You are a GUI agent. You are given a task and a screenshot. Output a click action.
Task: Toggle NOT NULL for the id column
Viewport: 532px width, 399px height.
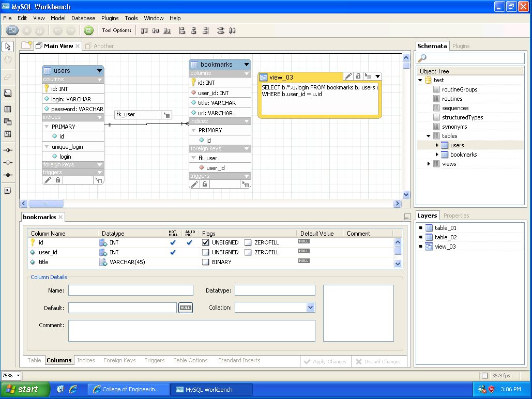[173, 242]
